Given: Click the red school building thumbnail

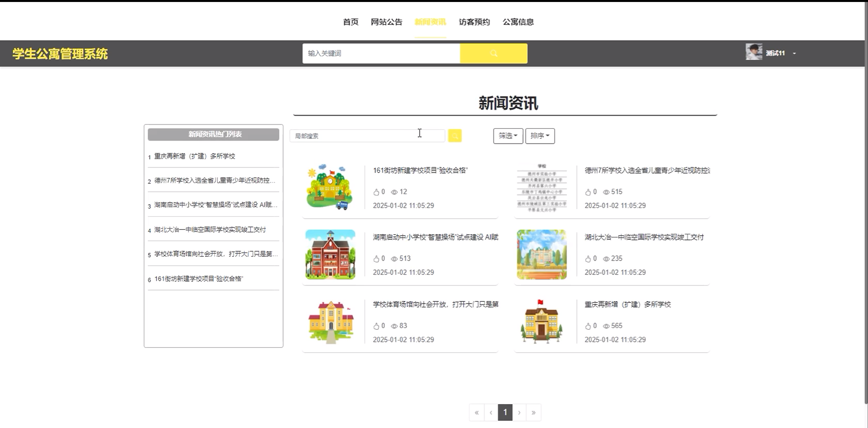Looking at the screenshot, I should [330, 255].
